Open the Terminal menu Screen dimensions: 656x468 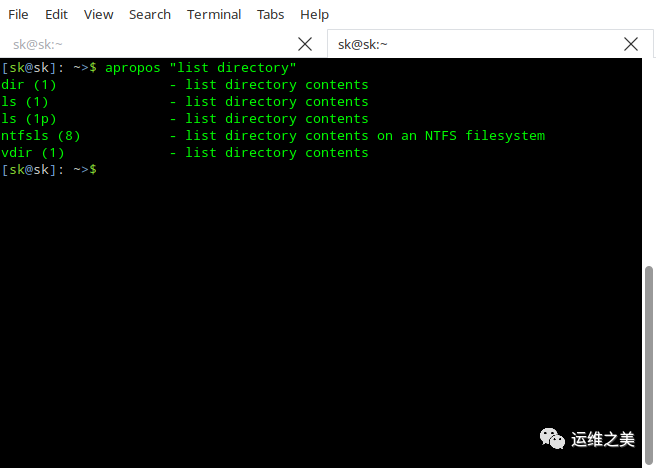click(214, 14)
